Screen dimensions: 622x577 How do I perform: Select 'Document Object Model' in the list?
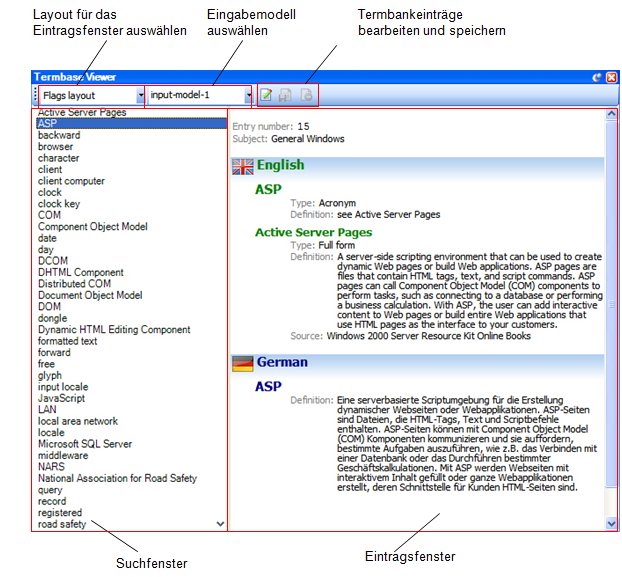click(90, 295)
